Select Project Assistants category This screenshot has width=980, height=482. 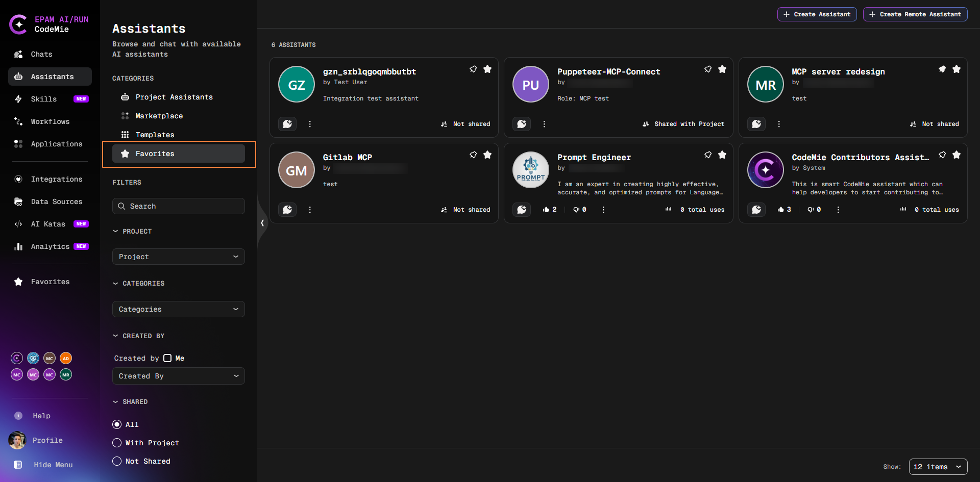click(x=179, y=97)
